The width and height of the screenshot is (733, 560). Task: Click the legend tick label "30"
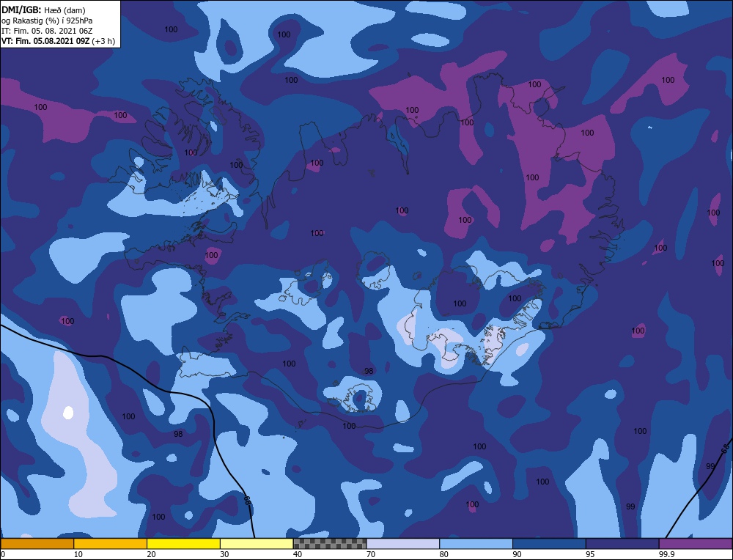tap(224, 554)
